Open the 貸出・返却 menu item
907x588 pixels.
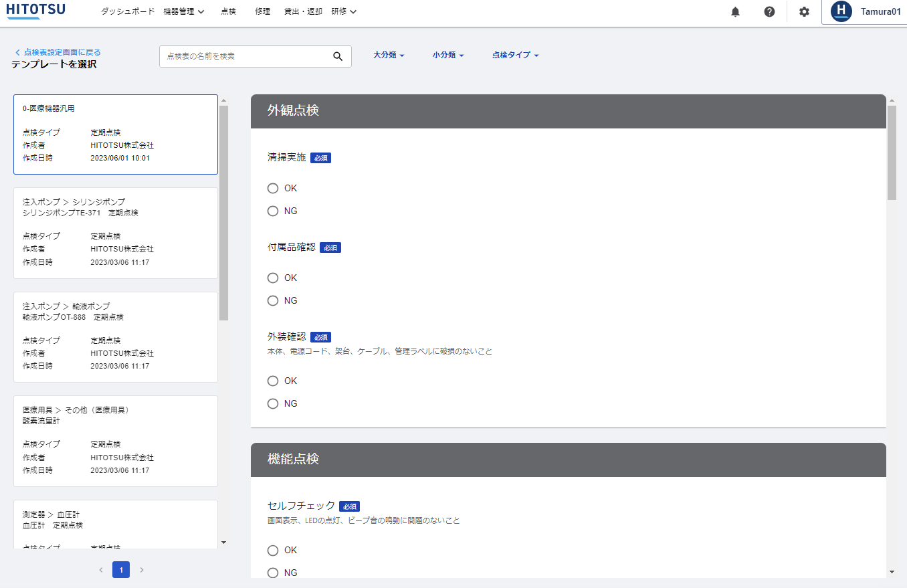pos(303,11)
